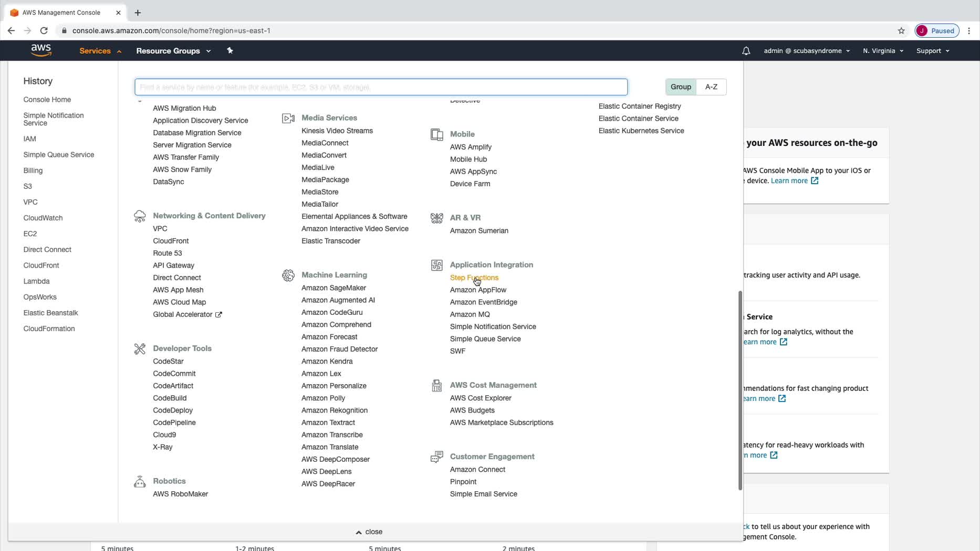
Task: Open Amazon Sumerian service
Action: point(479,230)
